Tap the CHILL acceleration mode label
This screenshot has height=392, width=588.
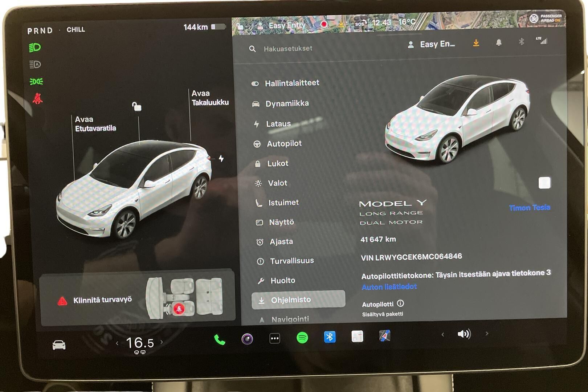click(75, 30)
